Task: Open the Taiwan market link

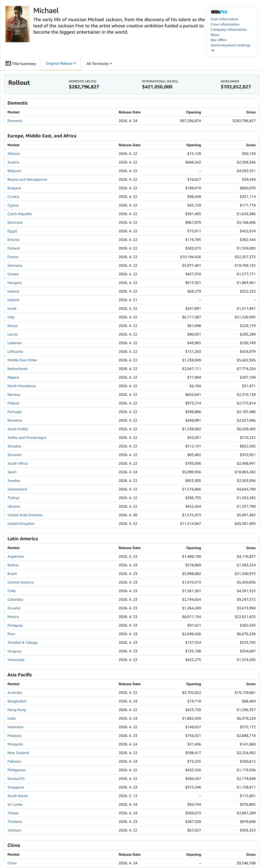Action: pyautogui.click(x=14, y=813)
